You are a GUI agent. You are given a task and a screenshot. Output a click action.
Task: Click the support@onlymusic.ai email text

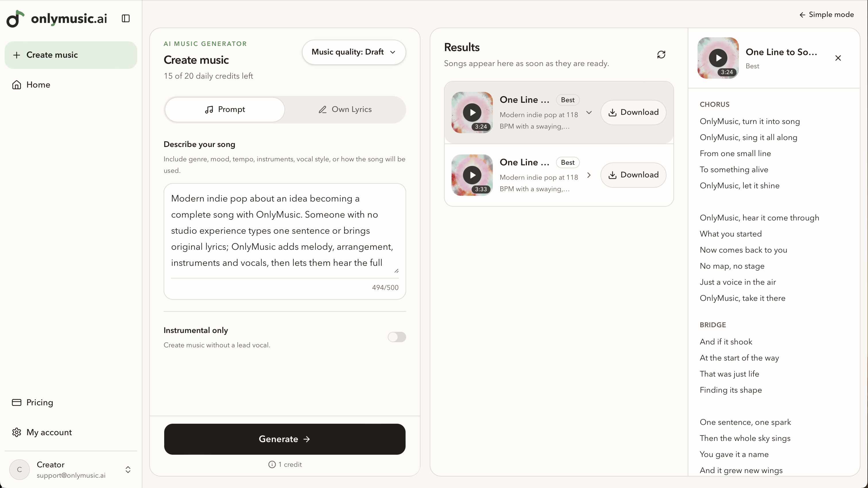pyautogui.click(x=71, y=475)
